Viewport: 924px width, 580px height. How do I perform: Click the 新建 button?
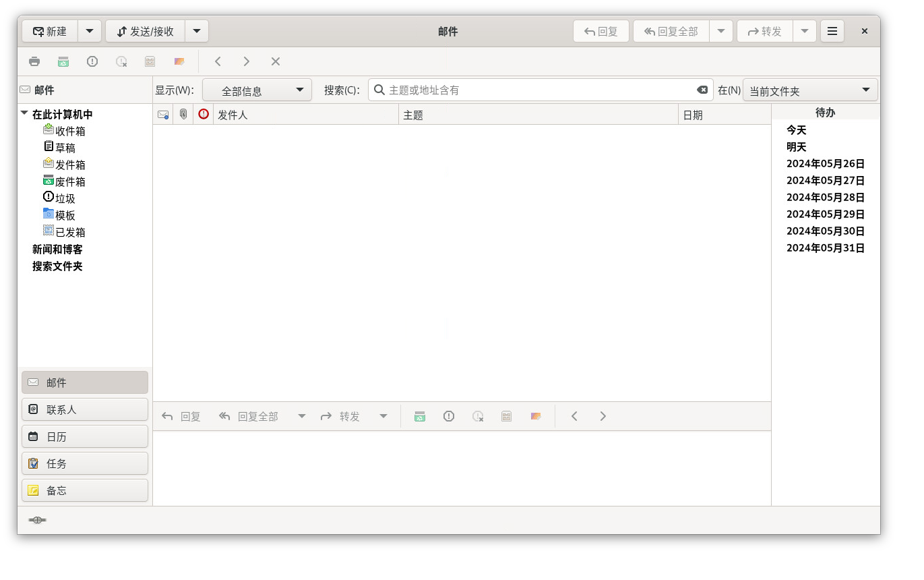[x=51, y=31]
